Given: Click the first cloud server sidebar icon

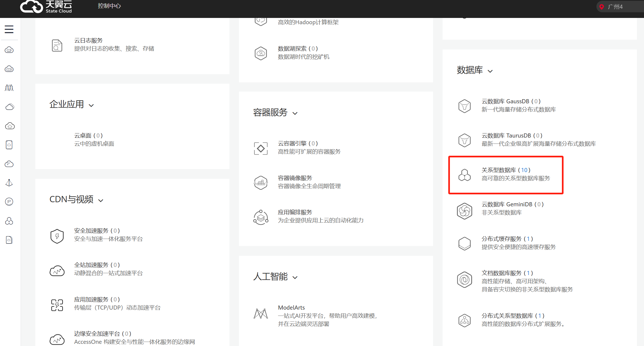Looking at the screenshot, I should [9, 50].
